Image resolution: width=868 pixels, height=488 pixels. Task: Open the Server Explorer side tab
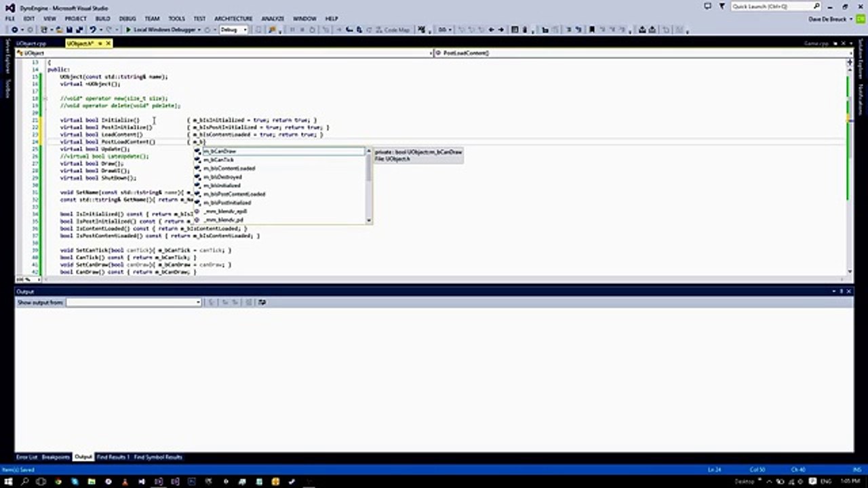(7, 56)
